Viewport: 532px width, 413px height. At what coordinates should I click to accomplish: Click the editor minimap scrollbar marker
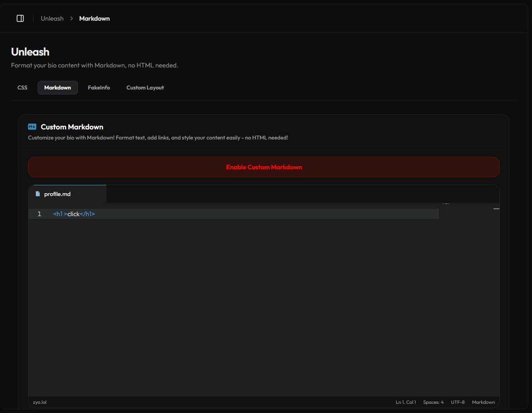(x=496, y=209)
